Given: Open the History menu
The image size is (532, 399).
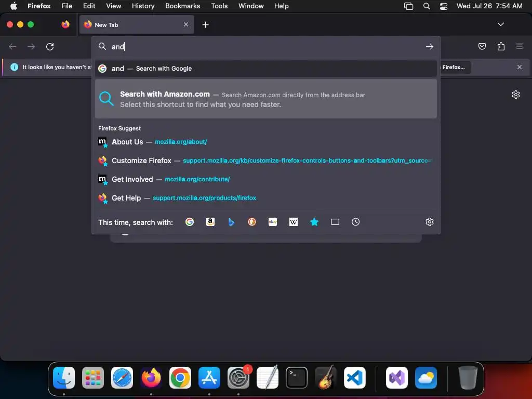Looking at the screenshot, I should point(143,6).
